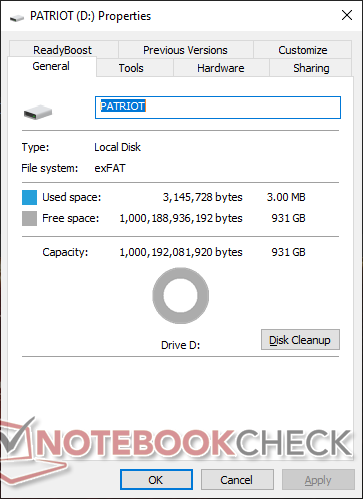Click '1,000,188,936,192 bytes' free space value
Viewport: 363px width, 499px height.
point(181,218)
